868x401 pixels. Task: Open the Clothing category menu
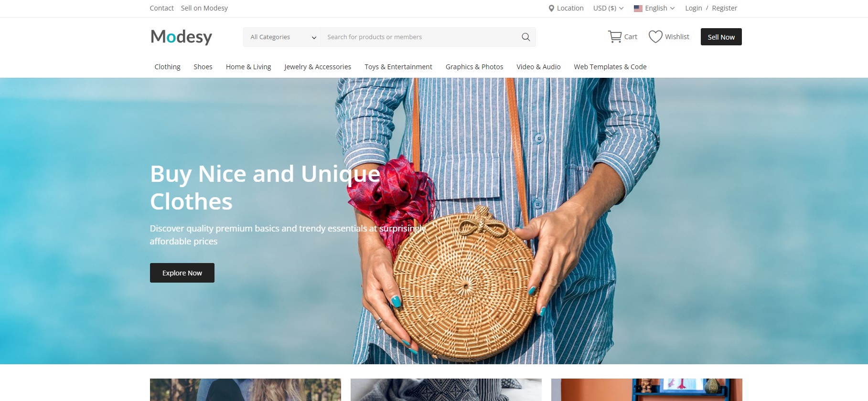[167, 67]
